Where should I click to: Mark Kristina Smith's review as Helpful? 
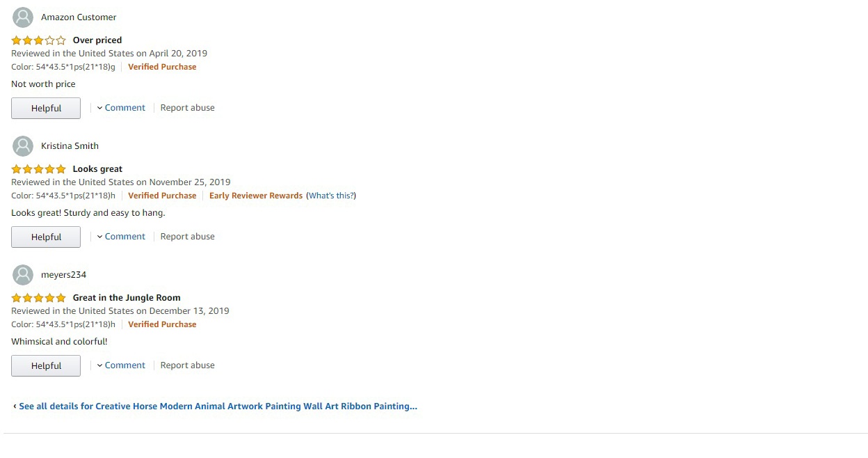pyautogui.click(x=46, y=237)
